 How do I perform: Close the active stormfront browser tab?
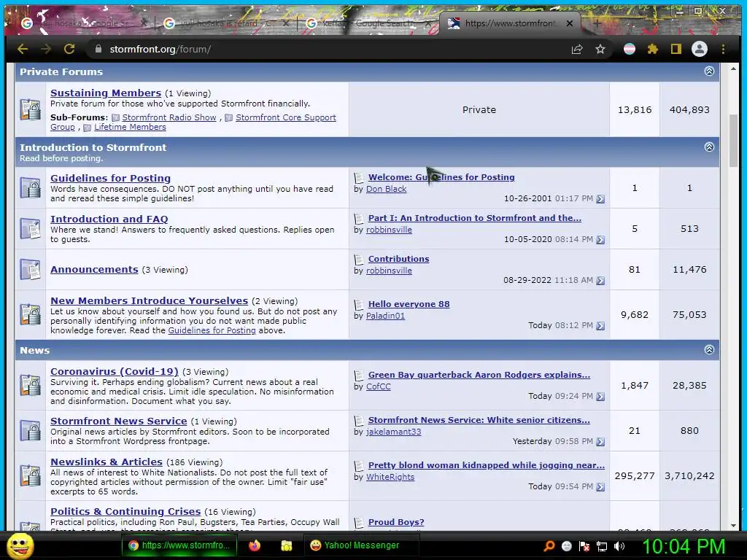569,23
